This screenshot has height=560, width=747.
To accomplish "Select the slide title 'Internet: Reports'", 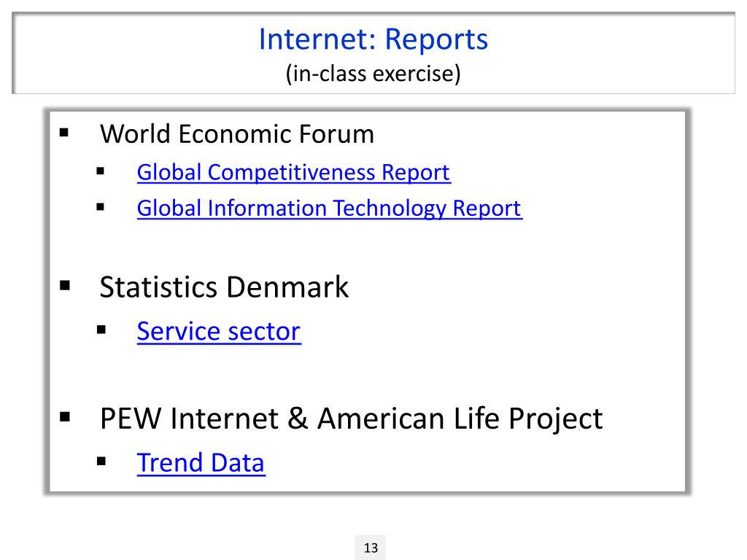I will click(x=373, y=39).
